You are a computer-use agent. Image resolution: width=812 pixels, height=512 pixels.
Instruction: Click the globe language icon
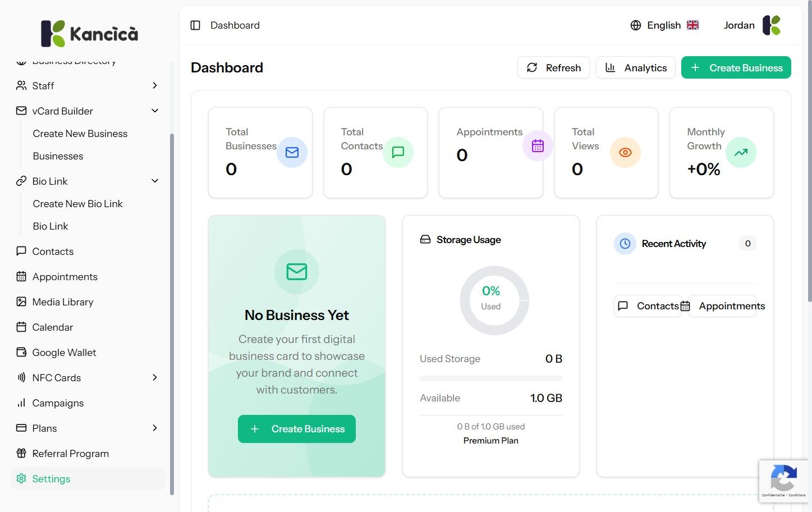pyautogui.click(x=636, y=25)
